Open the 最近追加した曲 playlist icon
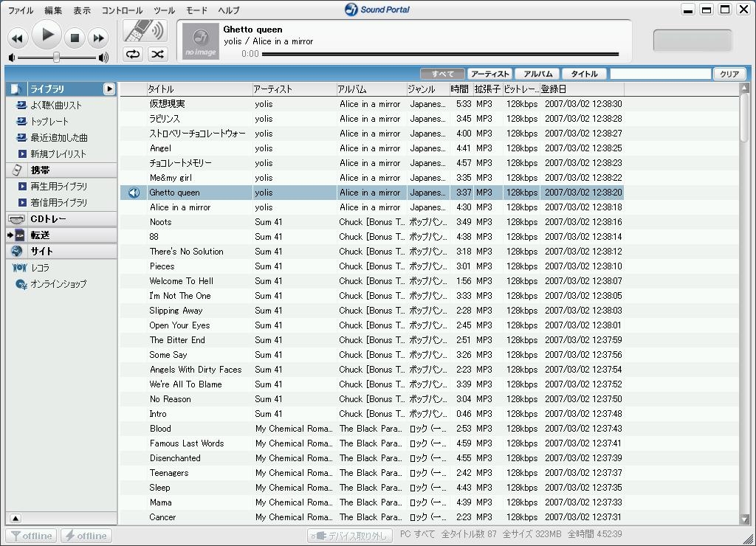Viewport: 756px width, 546px height. point(21,137)
